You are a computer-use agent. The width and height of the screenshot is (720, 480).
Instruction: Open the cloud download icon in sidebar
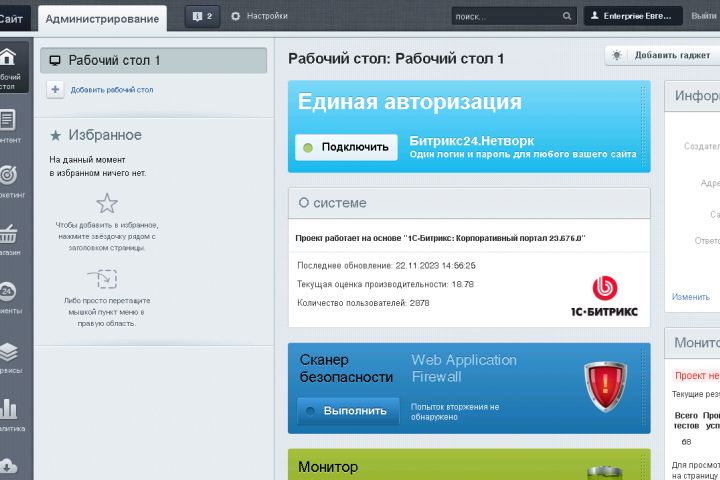[x=8, y=466]
